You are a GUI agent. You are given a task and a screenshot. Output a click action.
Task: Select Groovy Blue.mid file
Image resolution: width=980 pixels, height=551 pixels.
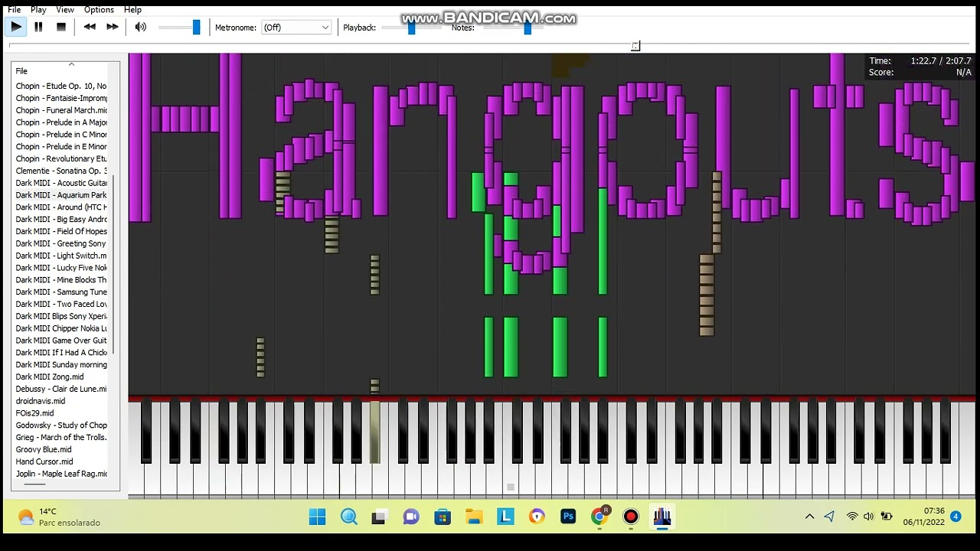(44, 449)
